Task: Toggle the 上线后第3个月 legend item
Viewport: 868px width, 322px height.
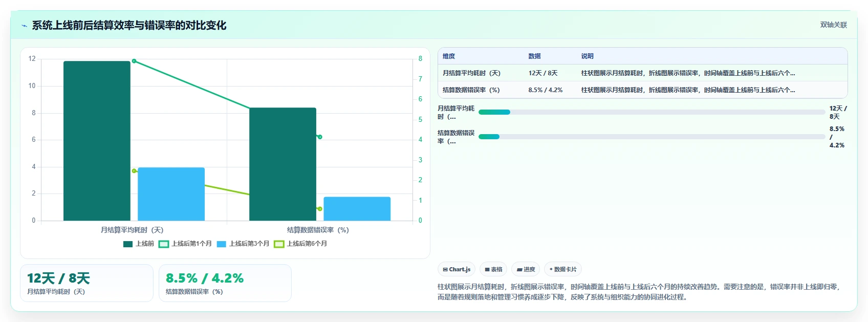Action: pos(243,244)
